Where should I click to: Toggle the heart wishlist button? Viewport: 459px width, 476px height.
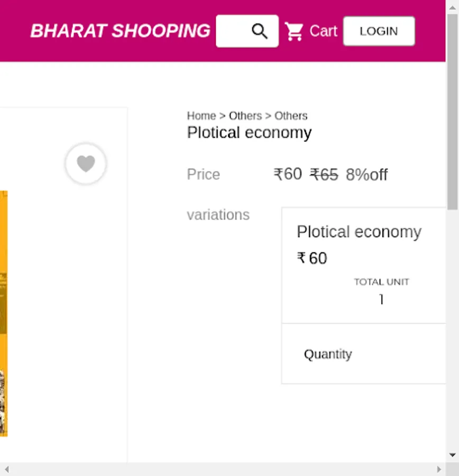tap(86, 164)
